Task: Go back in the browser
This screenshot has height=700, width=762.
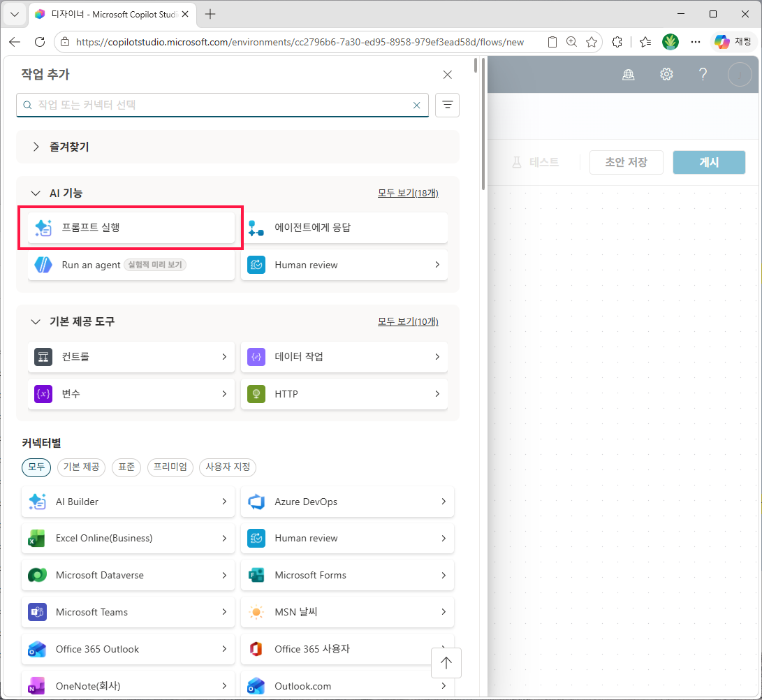Action: pyautogui.click(x=15, y=42)
